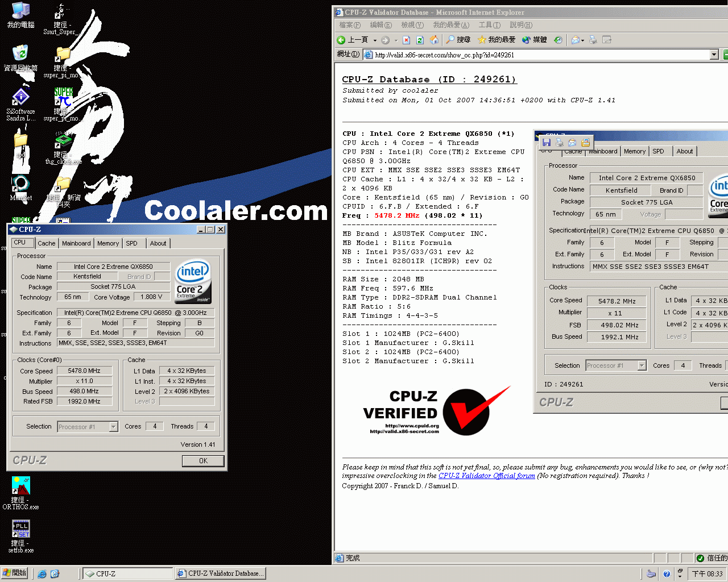Open the Media (媒體) toolbar button
Image resolution: width=728 pixels, height=582 pixels.
click(535, 40)
